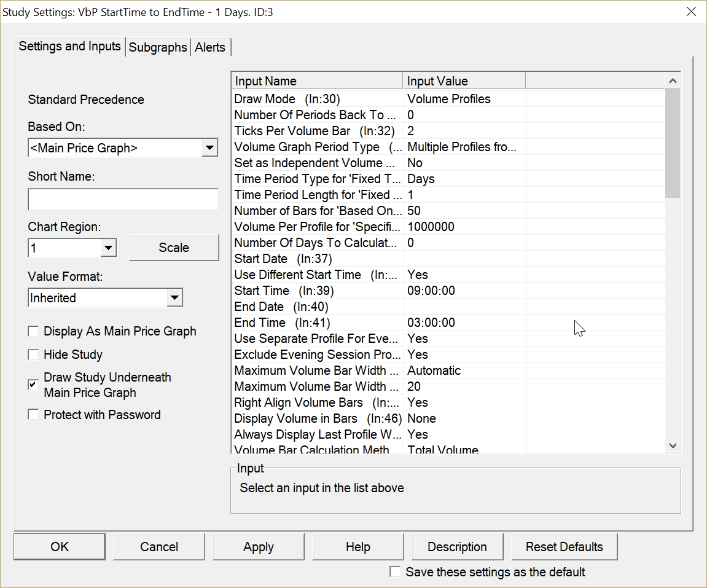The image size is (707, 588).
Task: Click the Apply button
Action: click(258, 547)
